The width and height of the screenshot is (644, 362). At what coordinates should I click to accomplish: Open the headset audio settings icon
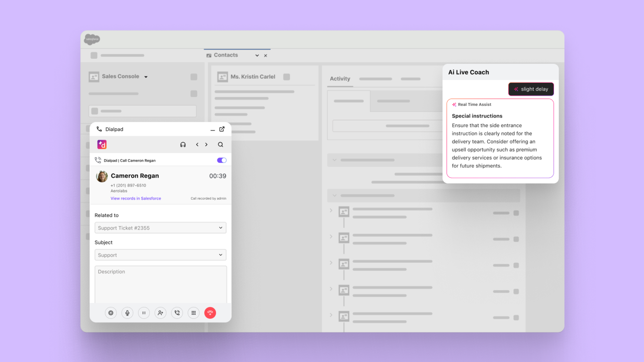[183, 145]
